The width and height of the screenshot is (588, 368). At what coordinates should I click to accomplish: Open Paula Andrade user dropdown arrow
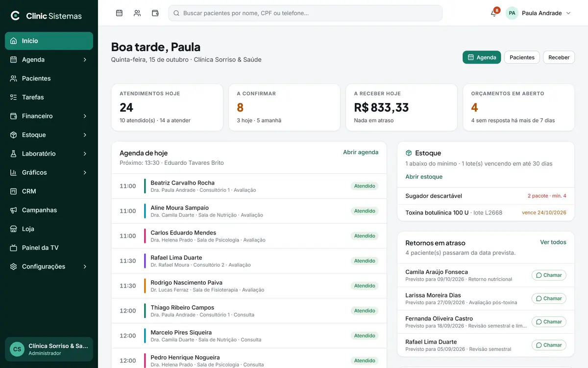click(x=568, y=13)
